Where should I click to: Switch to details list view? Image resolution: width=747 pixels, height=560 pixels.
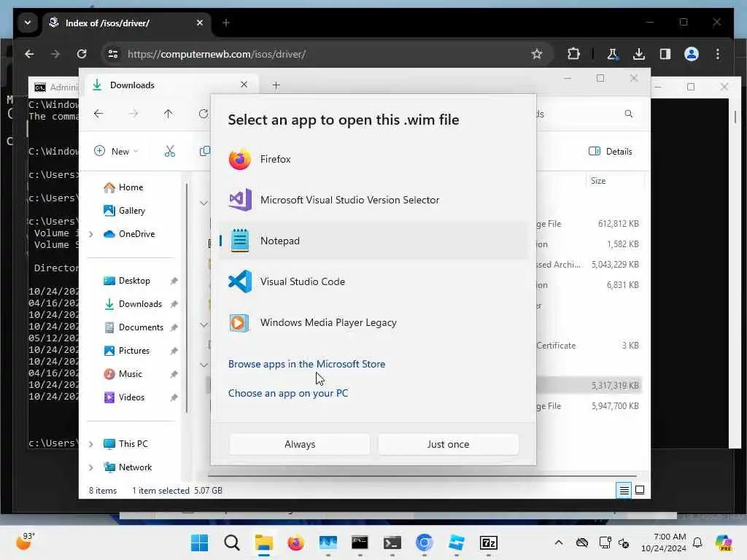624,490
